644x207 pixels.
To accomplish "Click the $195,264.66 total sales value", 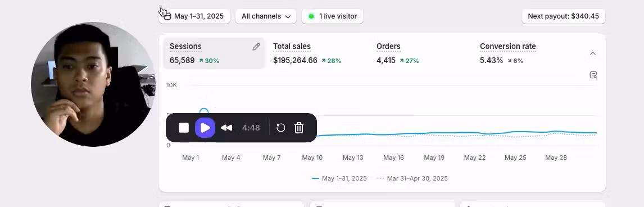I will pyautogui.click(x=295, y=60).
